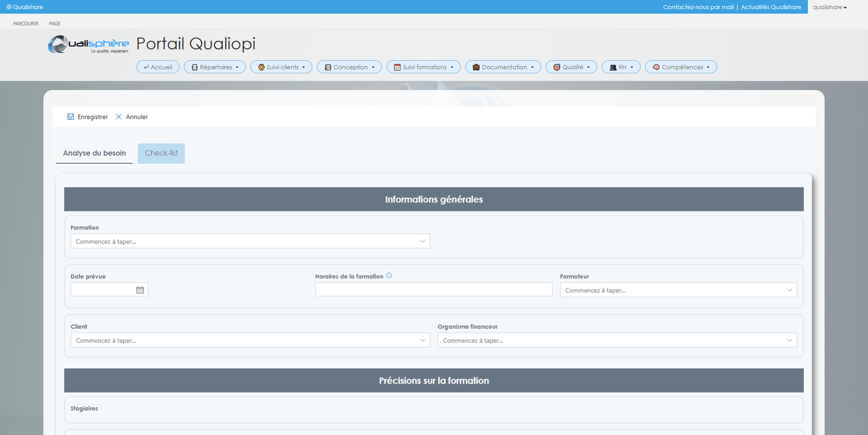Click the Qualisphère logo

point(88,44)
